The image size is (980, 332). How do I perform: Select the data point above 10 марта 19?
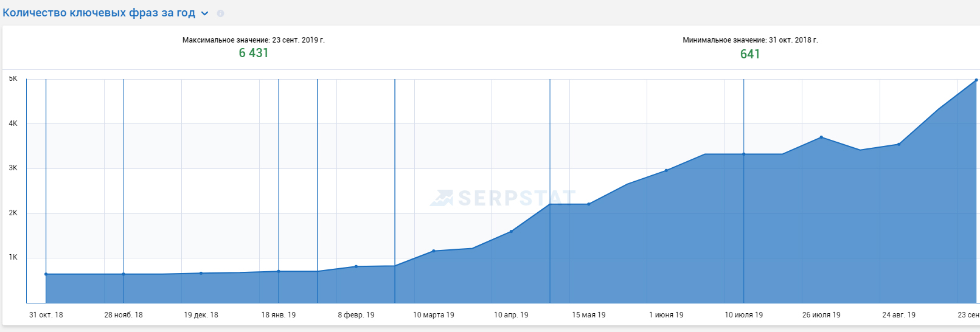(434, 251)
